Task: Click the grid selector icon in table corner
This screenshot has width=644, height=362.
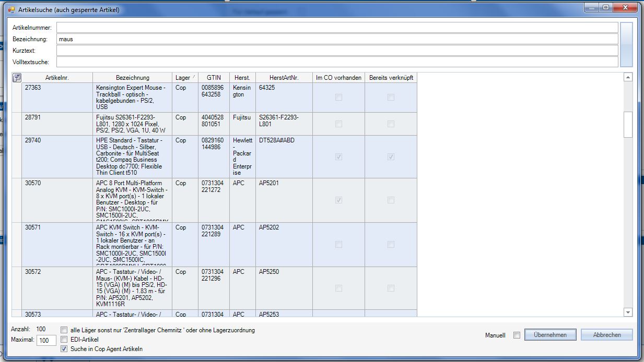Action: point(17,78)
